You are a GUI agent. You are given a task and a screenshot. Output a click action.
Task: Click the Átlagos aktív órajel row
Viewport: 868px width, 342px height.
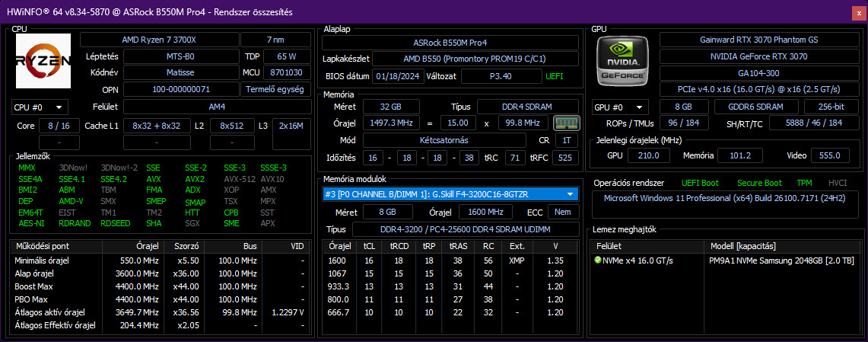(160, 312)
